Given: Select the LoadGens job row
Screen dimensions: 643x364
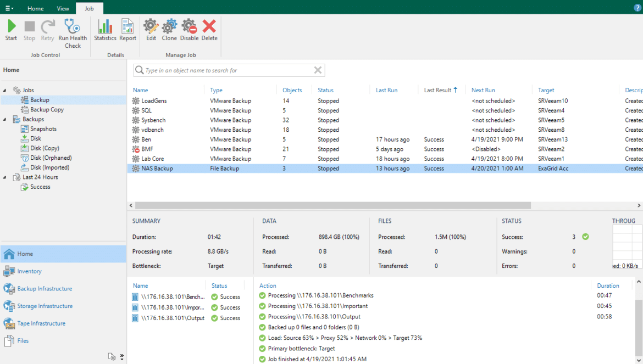Looking at the screenshot, I should pos(385,100).
